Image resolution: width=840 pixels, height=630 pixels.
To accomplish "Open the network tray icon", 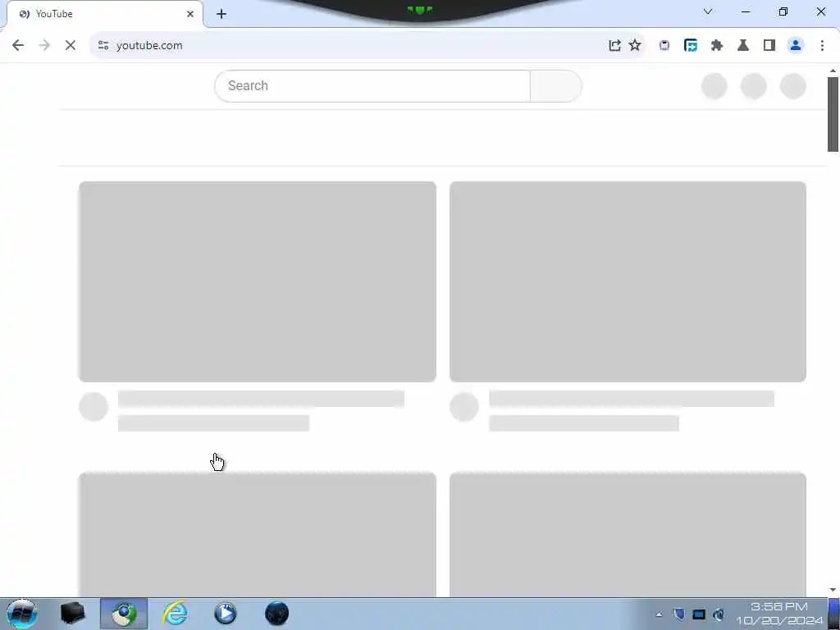I will point(699,614).
